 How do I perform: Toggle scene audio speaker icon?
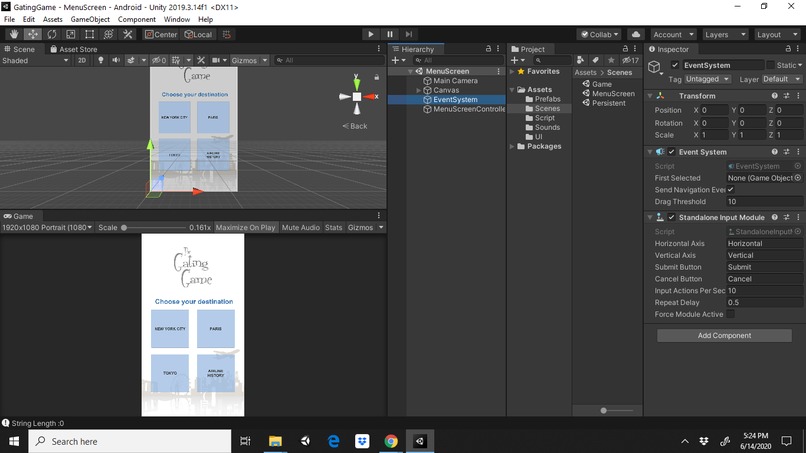116,60
